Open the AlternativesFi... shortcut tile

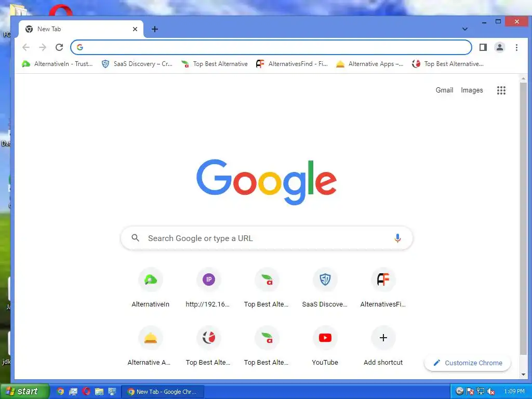(x=383, y=288)
